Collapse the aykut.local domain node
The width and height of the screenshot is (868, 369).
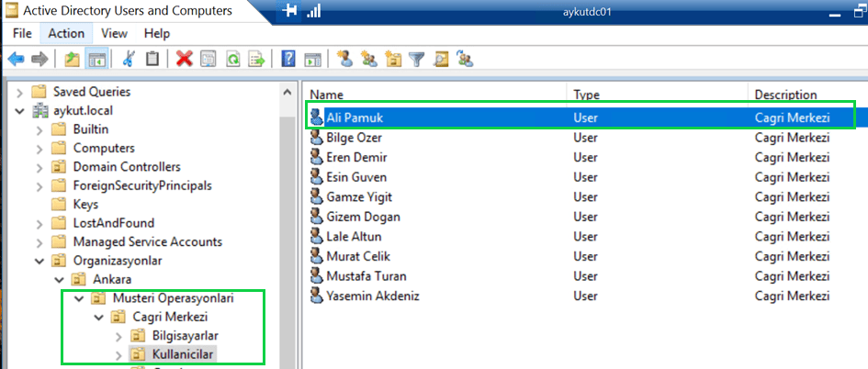[20, 111]
